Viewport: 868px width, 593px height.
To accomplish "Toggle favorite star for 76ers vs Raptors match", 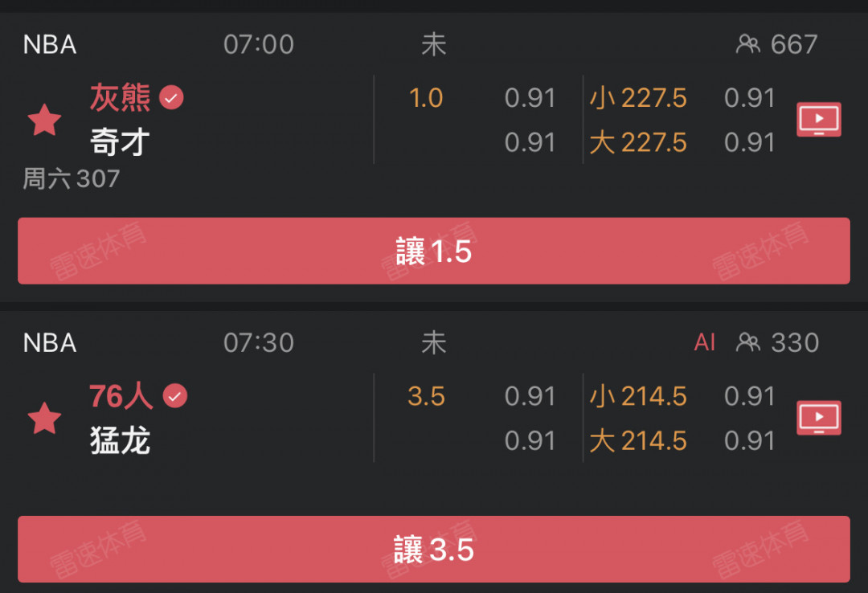I will point(44,418).
